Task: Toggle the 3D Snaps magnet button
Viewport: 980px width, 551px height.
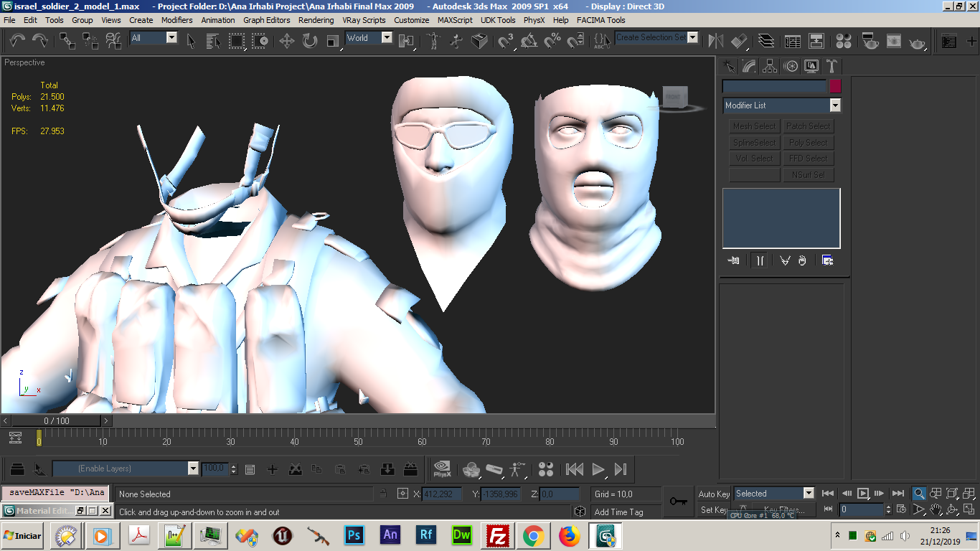Action: pyautogui.click(x=507, y=41)
